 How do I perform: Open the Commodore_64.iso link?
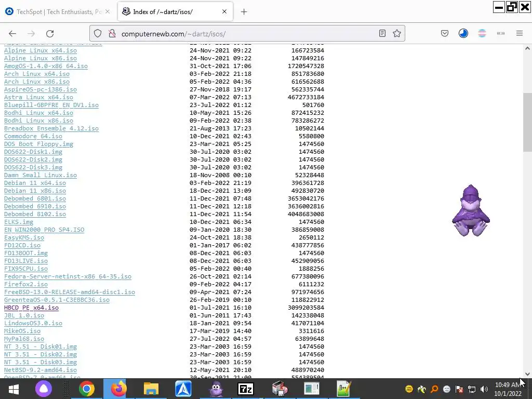coord(33,137)
